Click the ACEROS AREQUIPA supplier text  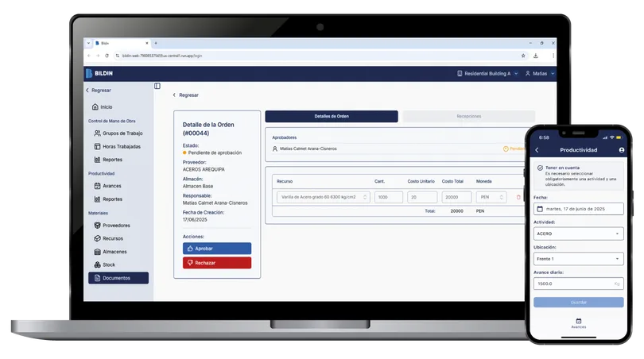coord(204,169)
